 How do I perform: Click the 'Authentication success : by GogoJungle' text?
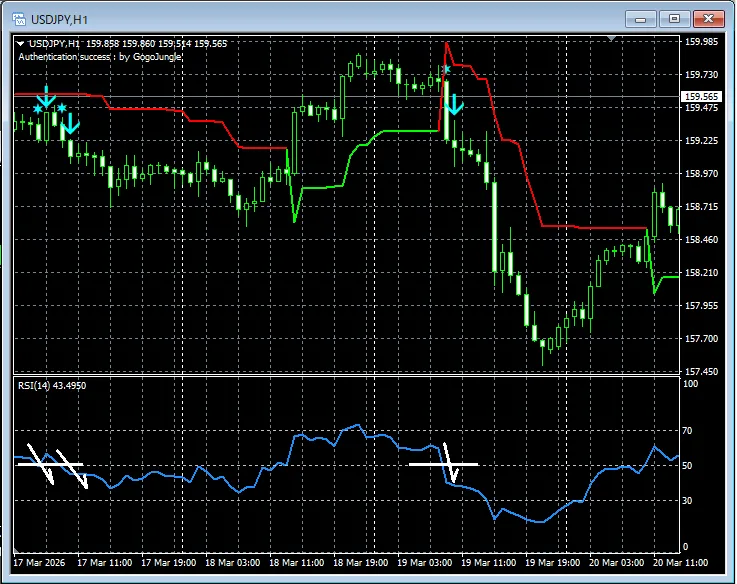pyautogui.click(x=100, y=57)
